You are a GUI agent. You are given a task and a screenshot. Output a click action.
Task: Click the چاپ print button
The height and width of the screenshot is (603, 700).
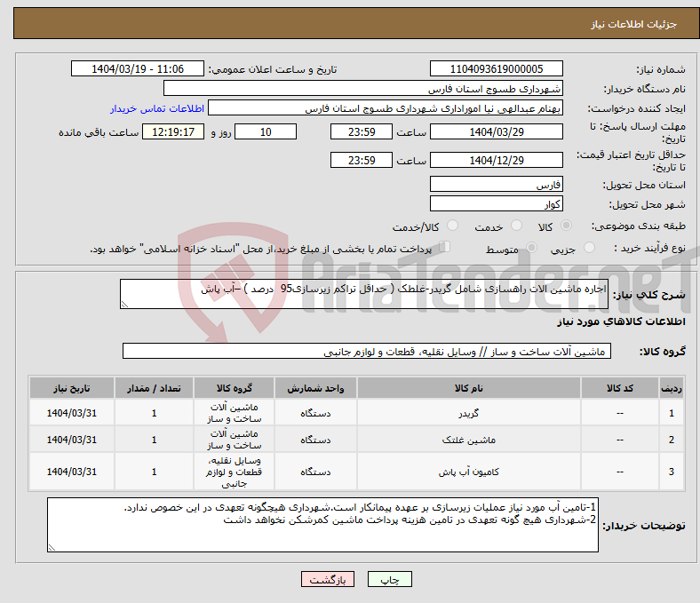click(x=390, y=579)
